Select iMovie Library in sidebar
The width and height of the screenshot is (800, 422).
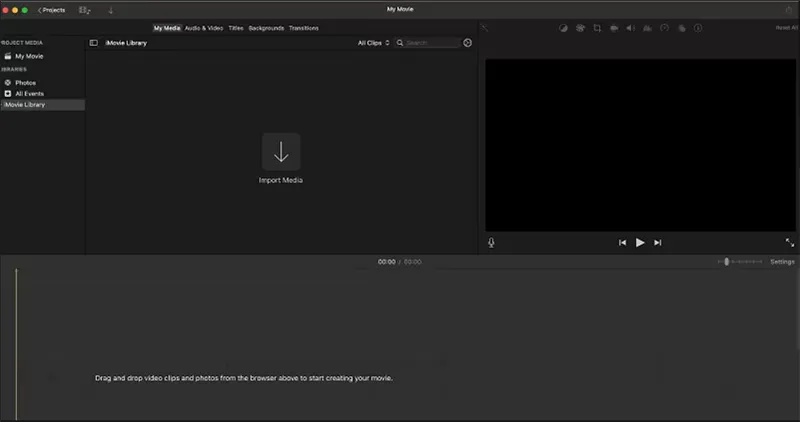pyautogui.click(x=42, y=105)
